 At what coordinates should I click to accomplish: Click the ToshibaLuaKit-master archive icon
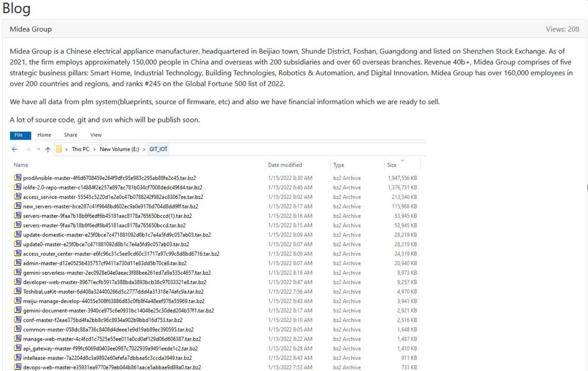(18, 292)
